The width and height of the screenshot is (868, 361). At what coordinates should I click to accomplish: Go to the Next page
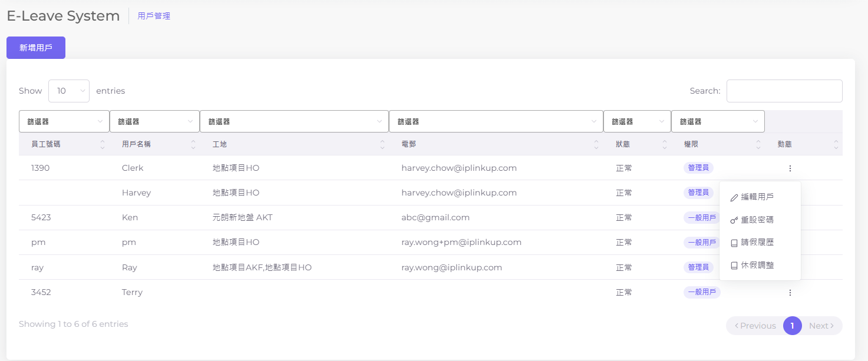821,326
